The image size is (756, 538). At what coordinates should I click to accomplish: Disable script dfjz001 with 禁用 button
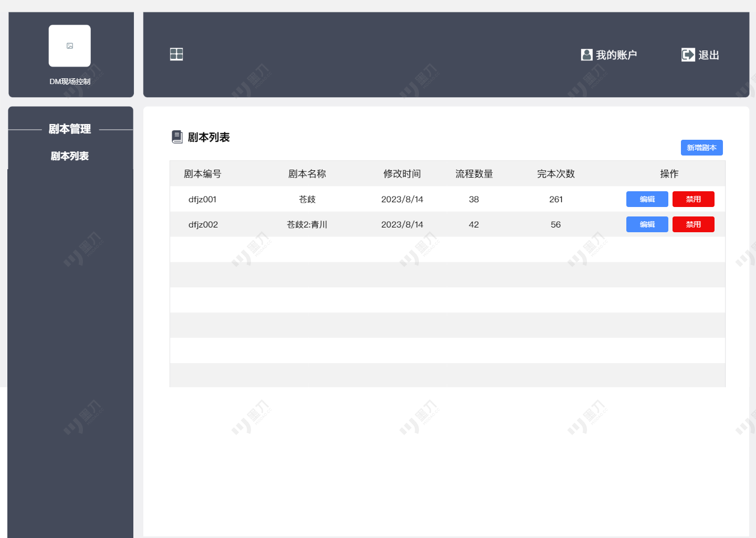tap(693, 199)
